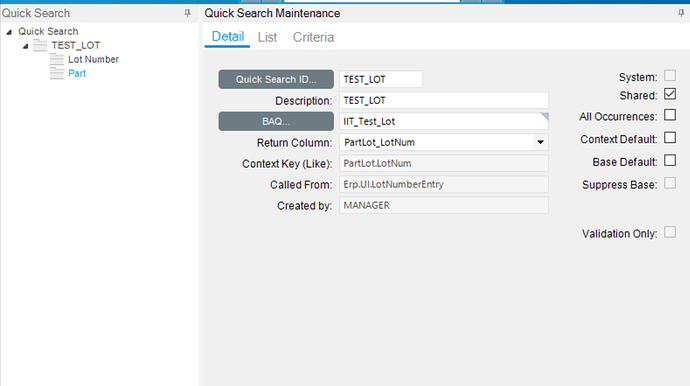
Task: Enable the All Occurrences checkbox
Action: [670, 115]
